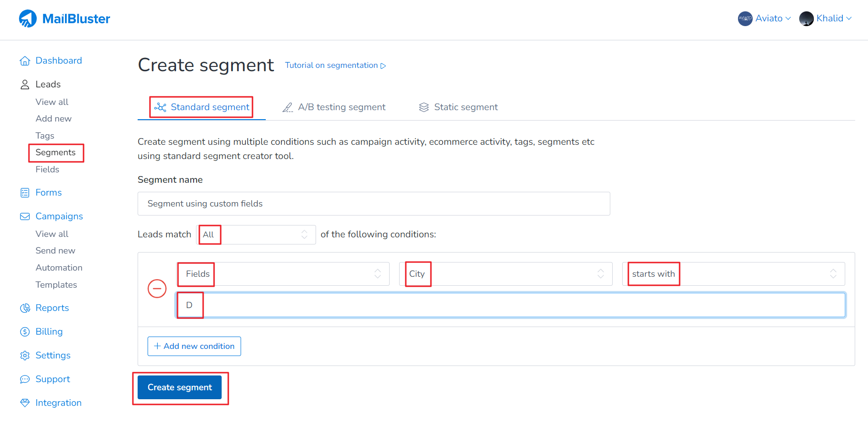Click the Segment name text field

373,204
